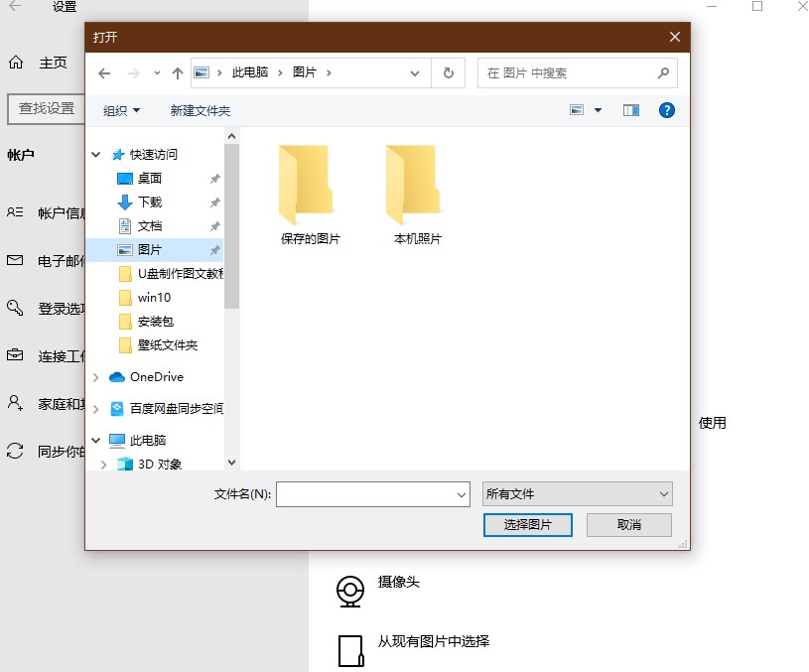
Task: Toggle the preview pane
Action: (631, 110)
